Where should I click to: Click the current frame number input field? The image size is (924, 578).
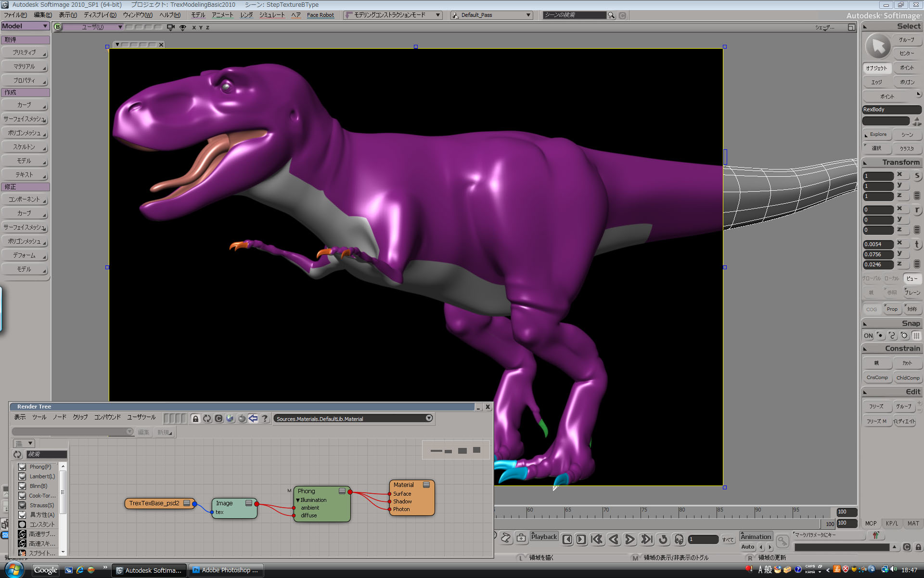tap(704, 539)
